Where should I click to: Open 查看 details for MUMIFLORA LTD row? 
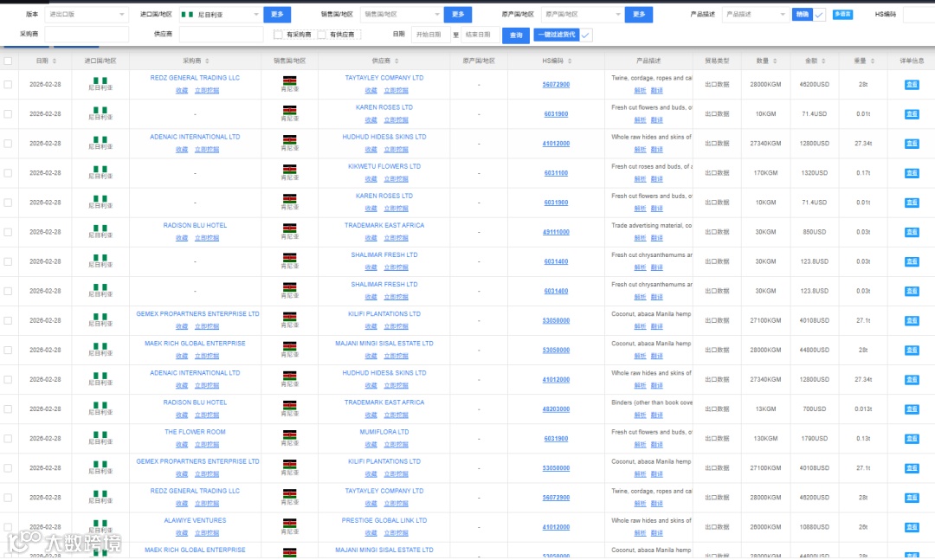click(x=912, y=438)
